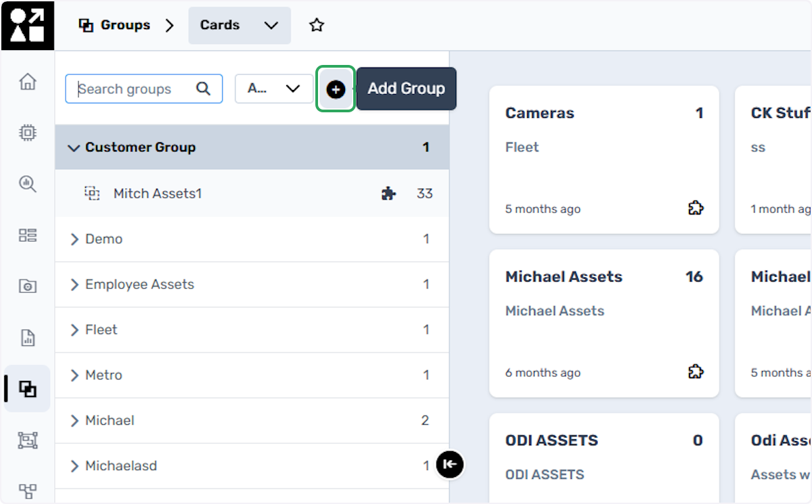Open the hierarchy tree sidebar icon
This screenshot has width=812, height=504.
click(x=28, y=491)
